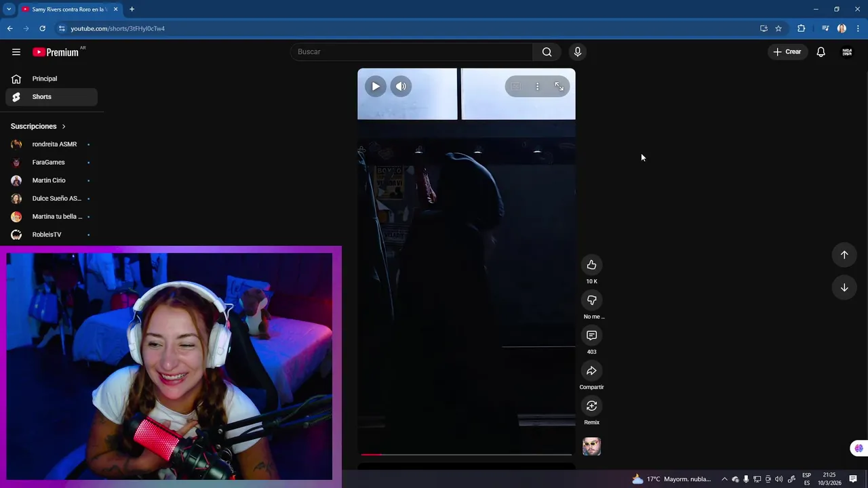The width and height of the screenshot is (868, 488).
Task: Expand the Suscripciones section
Action: 38,126
